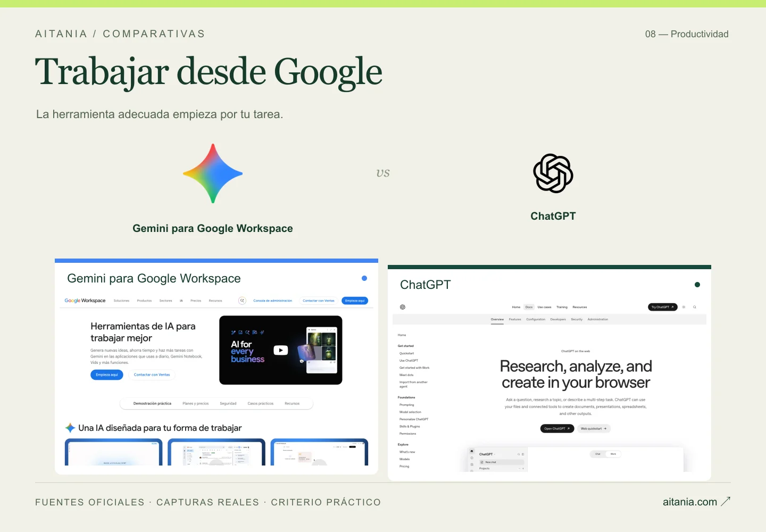Switch to the Seguridad tab

tap(228, 403)
